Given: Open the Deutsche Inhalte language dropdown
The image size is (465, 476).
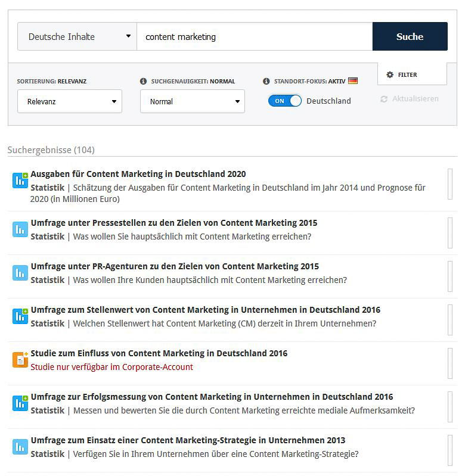Looking at the screenshot, I should point(77,36).
